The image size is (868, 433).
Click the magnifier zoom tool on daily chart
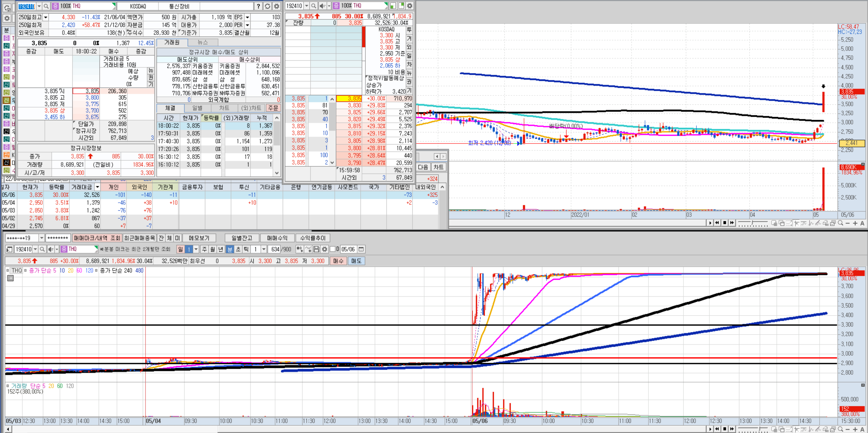click(x=840, y=223)
